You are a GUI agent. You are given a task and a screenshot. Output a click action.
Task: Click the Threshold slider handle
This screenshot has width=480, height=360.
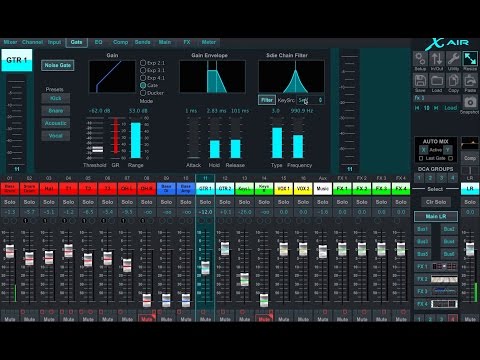point(97,149)
